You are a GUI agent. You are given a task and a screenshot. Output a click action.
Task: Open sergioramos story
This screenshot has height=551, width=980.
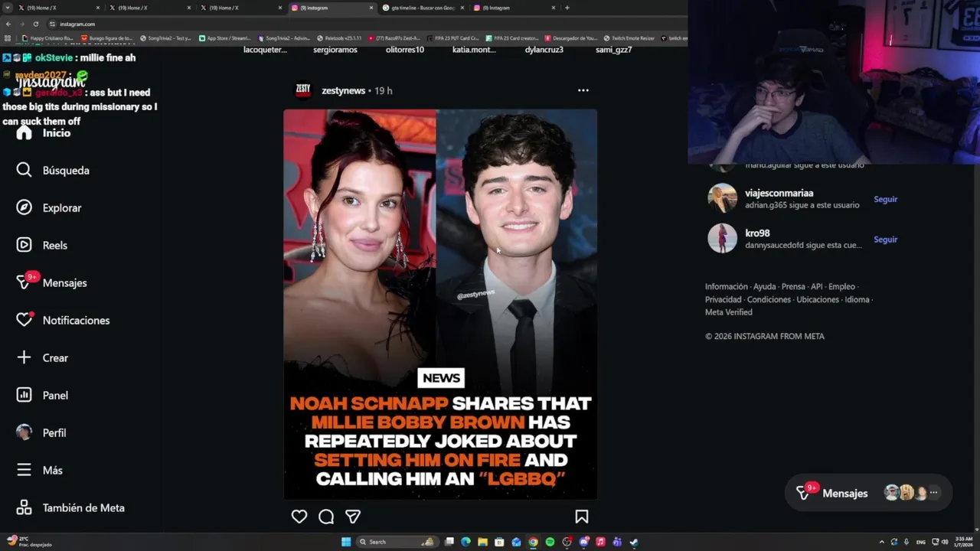click(335, 50)
